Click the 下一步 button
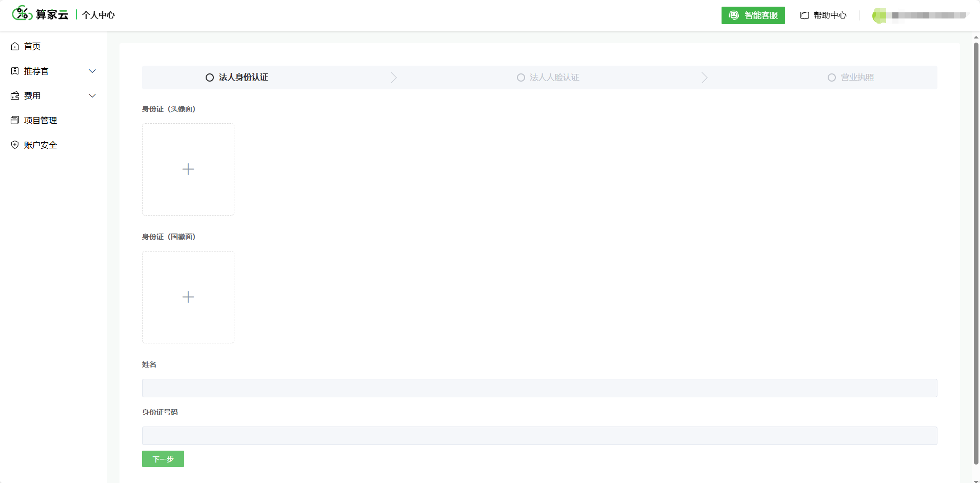The height and width of the screenshot is (483, 980). [163, 459]
